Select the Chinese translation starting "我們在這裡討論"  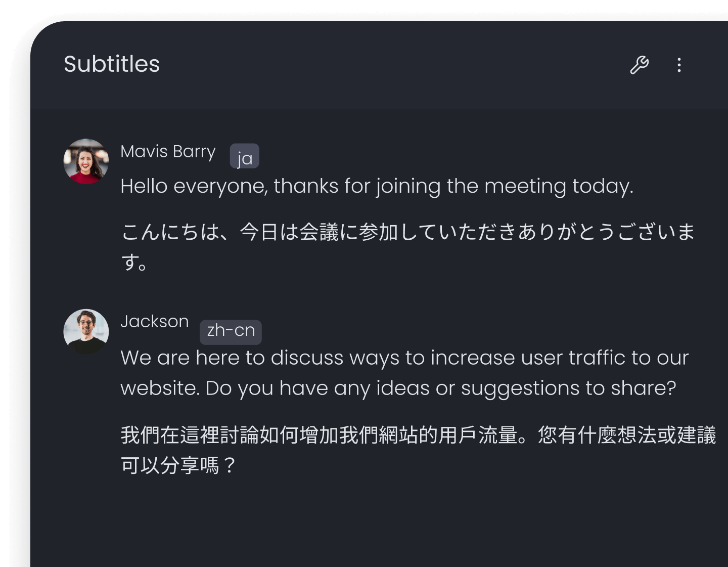point(418,435)
